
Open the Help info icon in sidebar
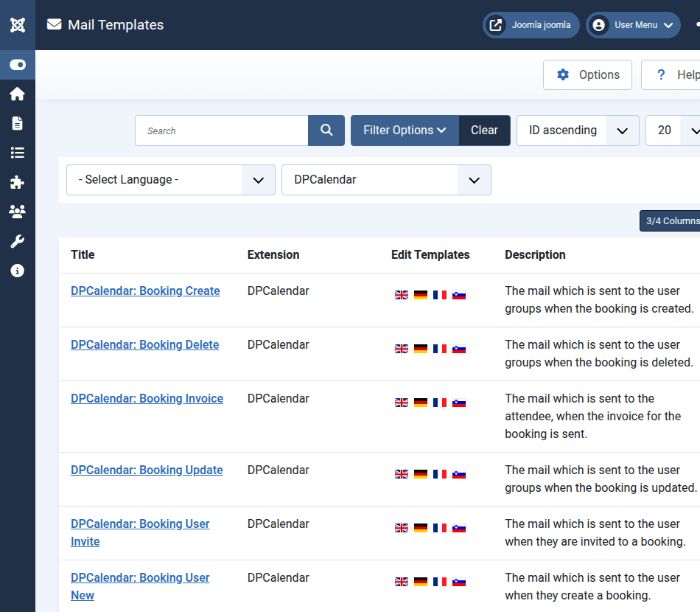point(18,271)
